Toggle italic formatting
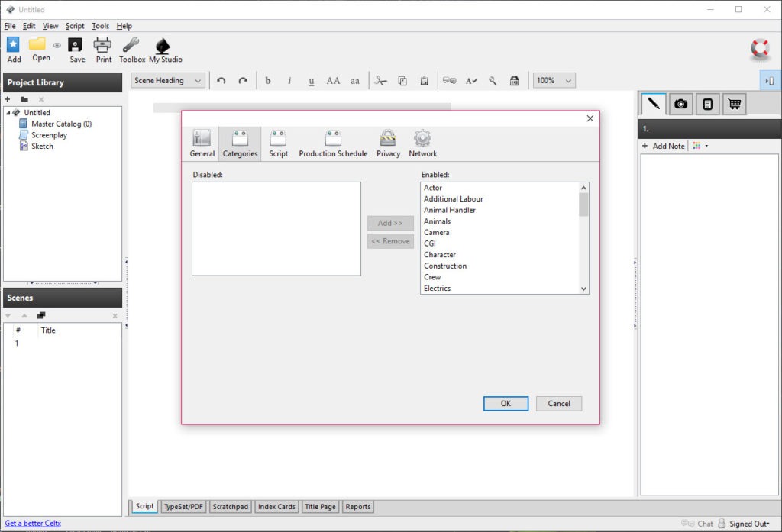 289,81
